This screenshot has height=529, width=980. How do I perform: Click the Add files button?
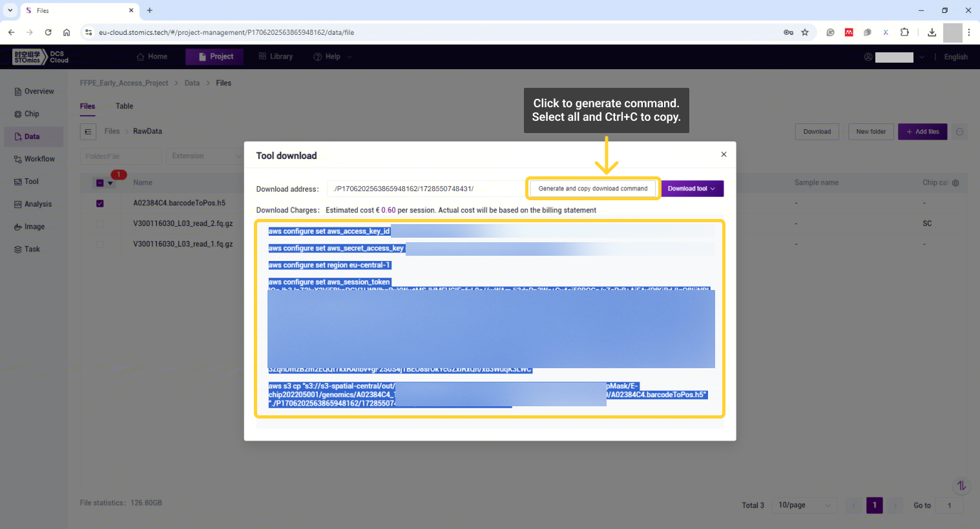pyautogui.click(x=922, y=132)
